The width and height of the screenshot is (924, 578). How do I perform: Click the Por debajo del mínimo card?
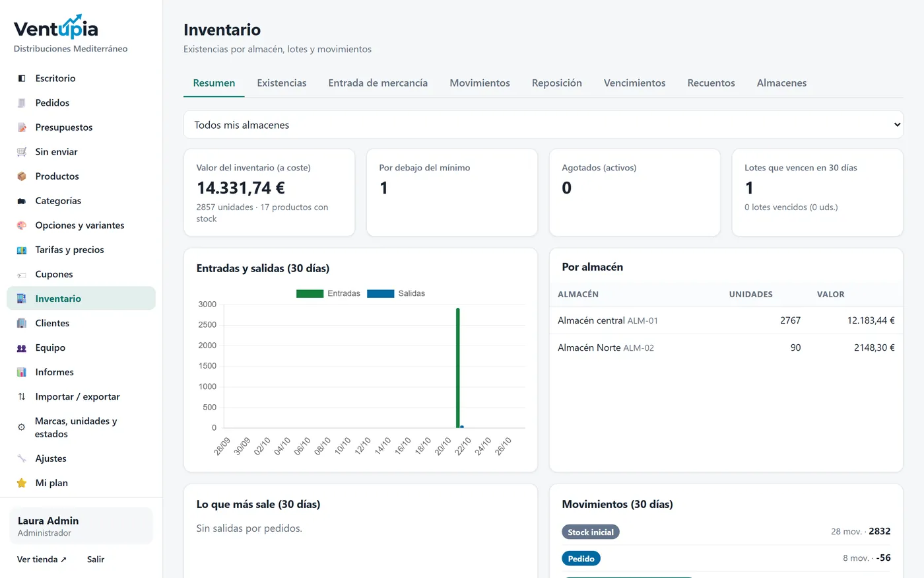coord(452,192)
